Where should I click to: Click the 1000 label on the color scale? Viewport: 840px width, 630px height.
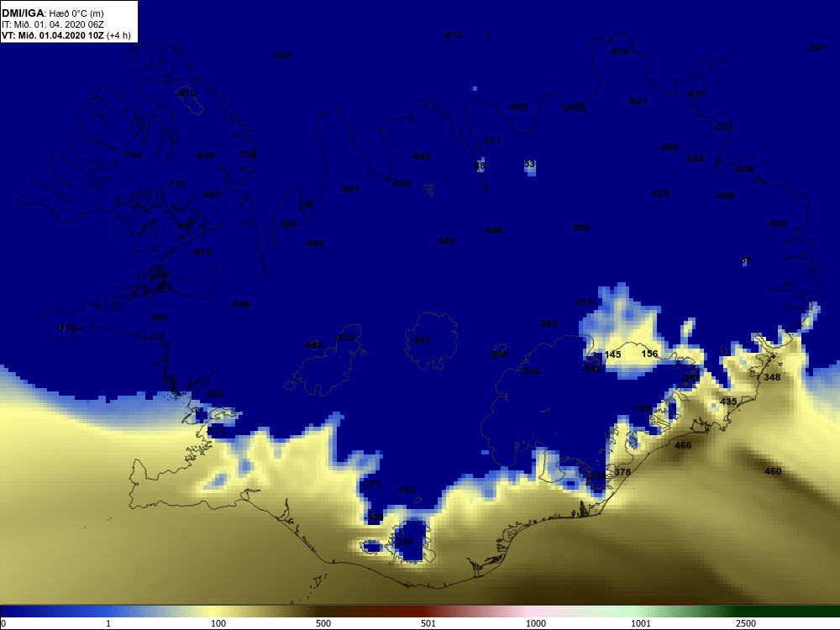pyautogui.click(x=536, y=623)
